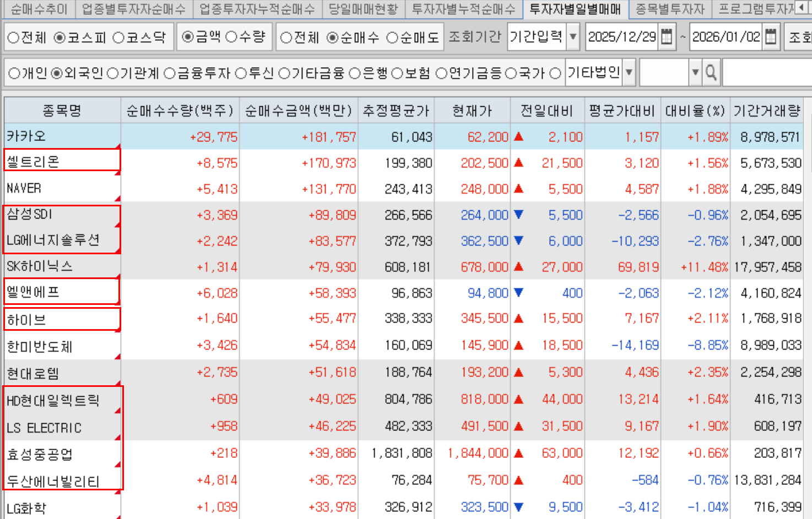Click the blue down triangle in 삼성SDI row
The image size is (812, 519).
[x=518, y=215]
